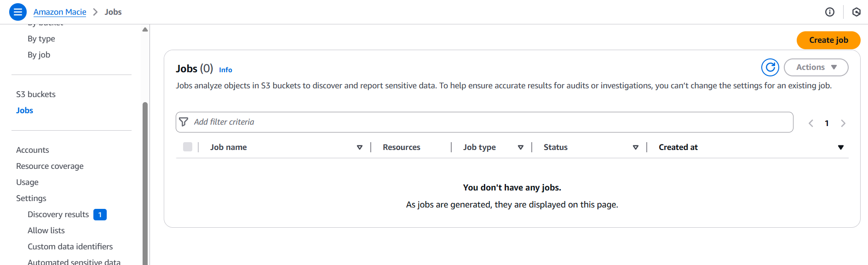Click the Discovery results badge showing 1
This screenshot has height=265, width=868.
[100, 214]
